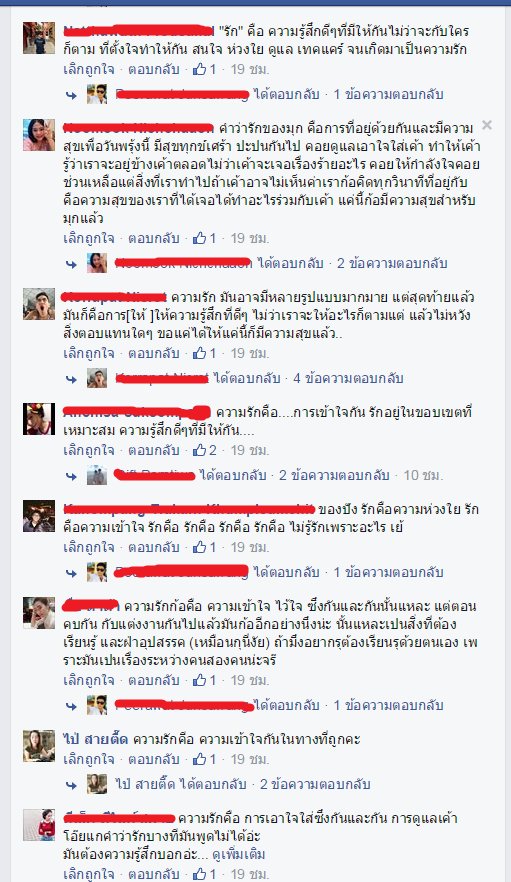Image resolution: width=511 pixels, height=882 pixels.
Task: Click the reply arrow under the ความรัก มันอาจมีหลายรูปแบบ comment
Action: (x=71, y=379)
